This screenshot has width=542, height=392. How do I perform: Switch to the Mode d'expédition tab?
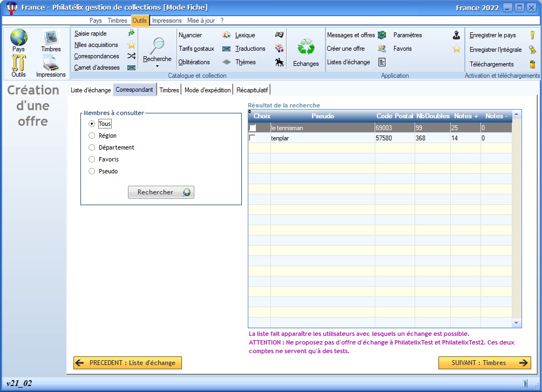207,90
